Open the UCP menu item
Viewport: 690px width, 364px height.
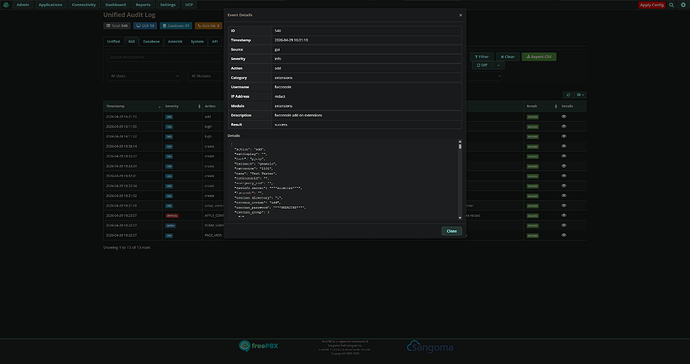click(x=189, y=5)
